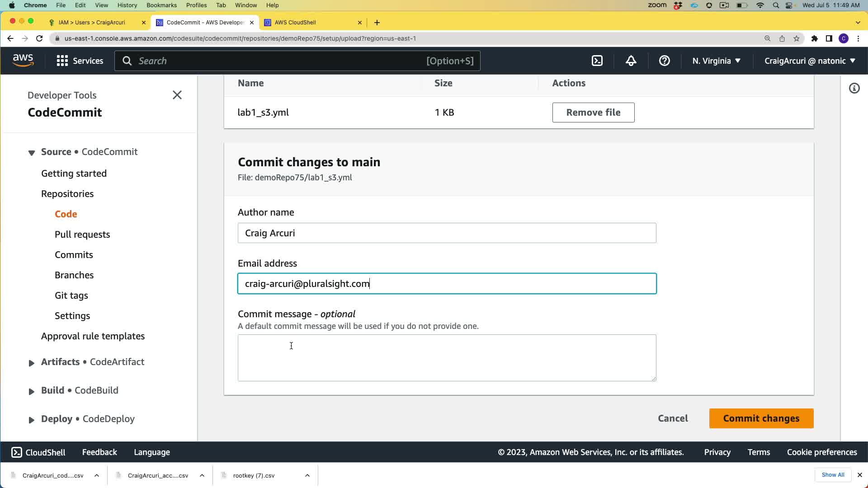Click the AWS logo home icon
This screenshot has height=488, width=868.
point(23,61)
